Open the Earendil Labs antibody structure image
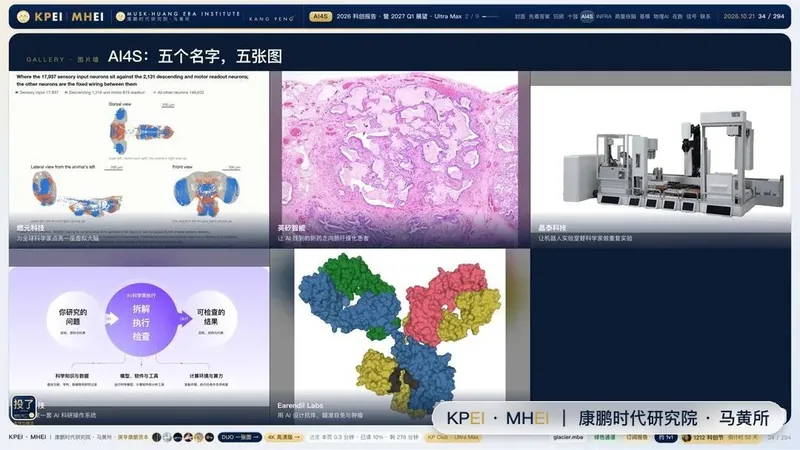 click(400, 336)
